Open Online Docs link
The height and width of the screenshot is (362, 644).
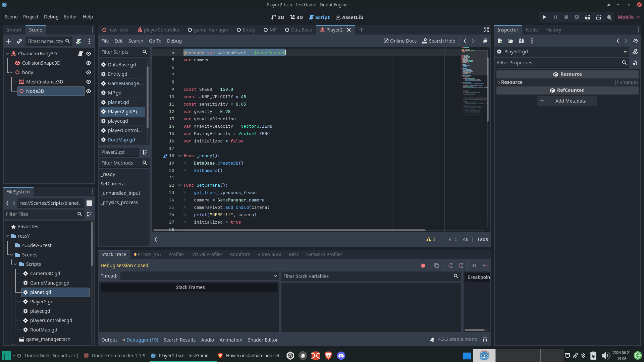400,41
